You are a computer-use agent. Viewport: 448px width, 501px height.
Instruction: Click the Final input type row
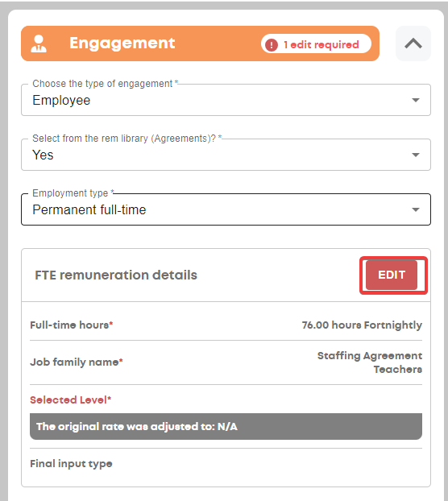[226, 464]
